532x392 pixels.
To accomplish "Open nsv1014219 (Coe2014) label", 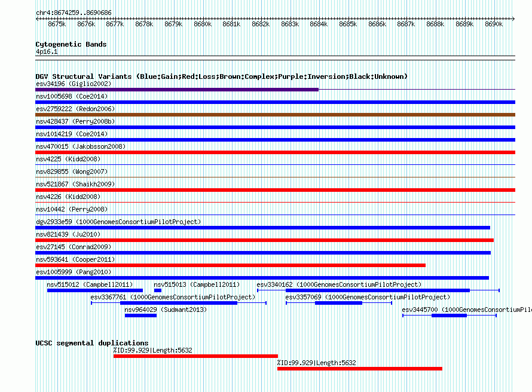I will pos(72,134).
